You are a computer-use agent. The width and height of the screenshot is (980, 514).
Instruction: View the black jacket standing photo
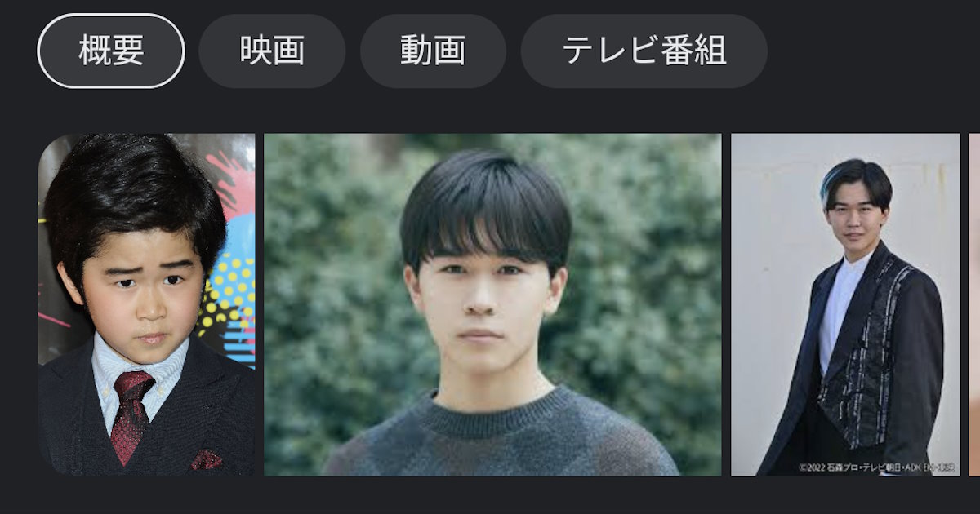click(845, 304)
